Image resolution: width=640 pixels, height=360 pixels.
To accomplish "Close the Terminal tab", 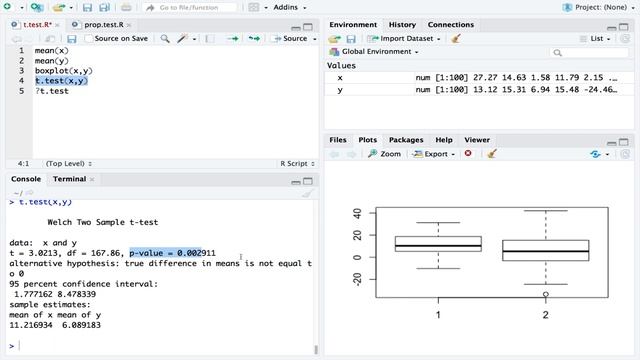I will click(x=92, y=179).
